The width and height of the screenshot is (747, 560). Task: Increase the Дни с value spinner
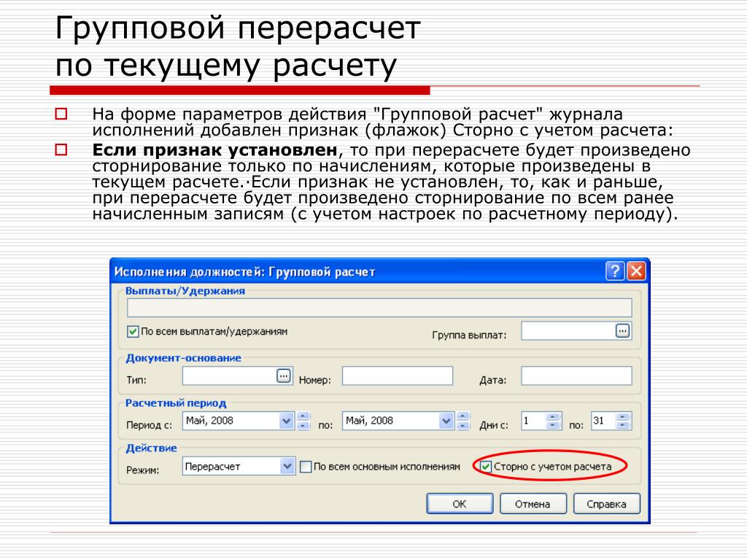(x=553, y=416)
